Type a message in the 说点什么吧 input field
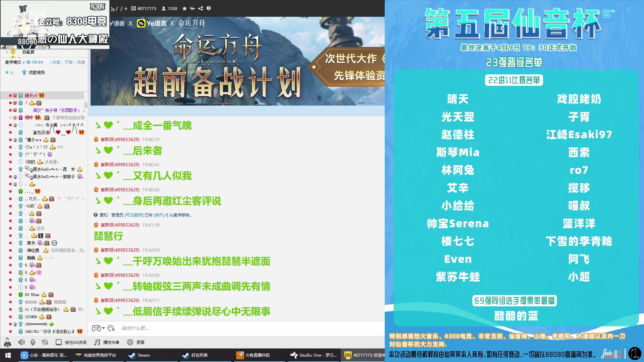Image resolution: width=644 pixels, height=362 pixels. [x=151, y=328]
